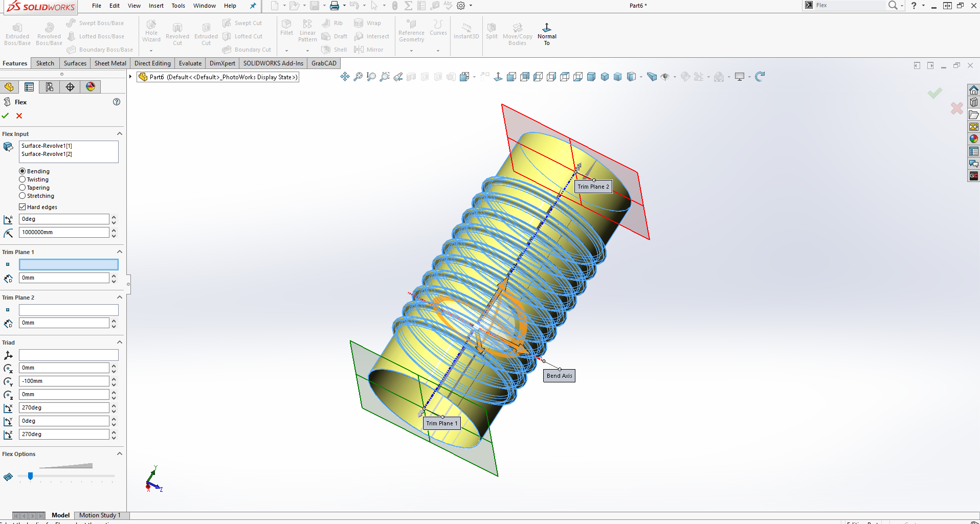Open ConfigurationManager panel tab
The image size is (980, 524).
tap(50, 87)
